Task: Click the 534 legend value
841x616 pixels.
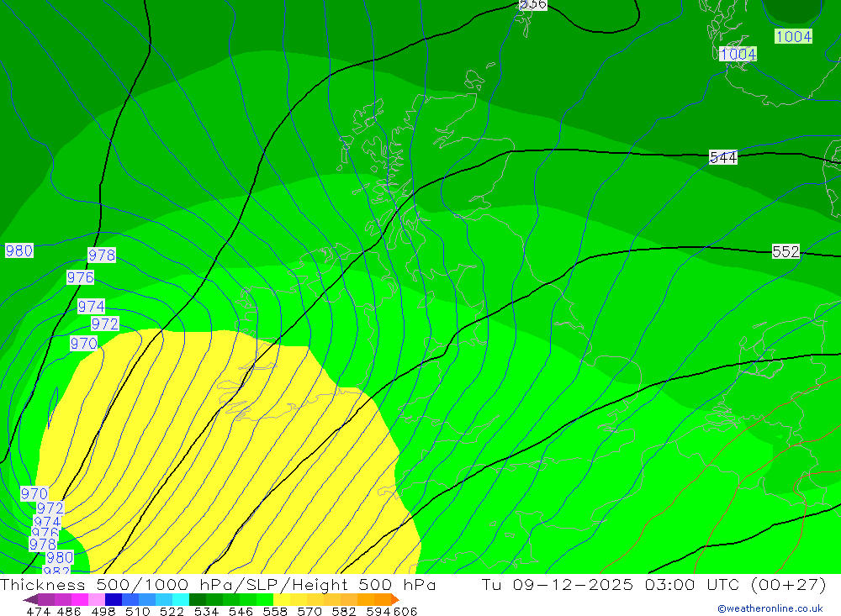Action: pos(206,611)
